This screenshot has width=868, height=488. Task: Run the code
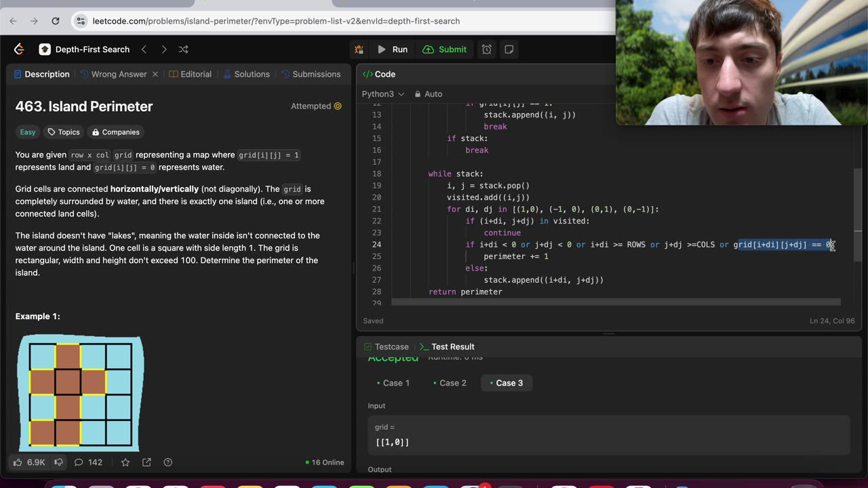click(393, 49)
